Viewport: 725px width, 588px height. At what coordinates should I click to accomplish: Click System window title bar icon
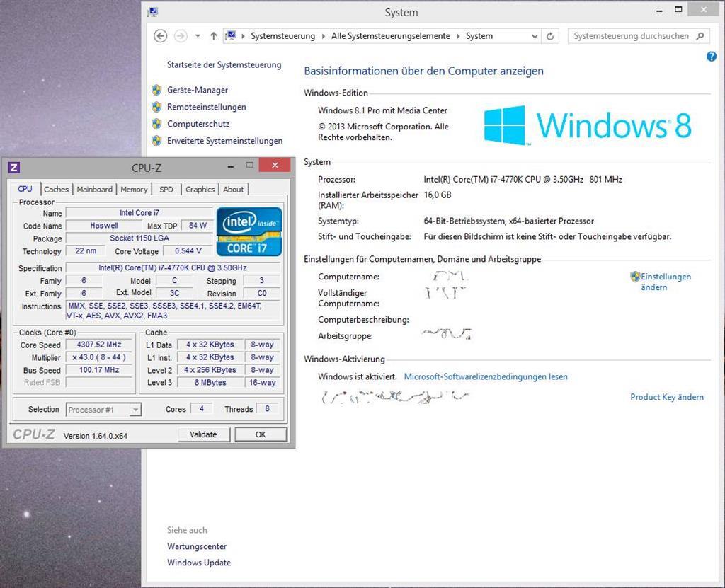(x=152, y=12)
